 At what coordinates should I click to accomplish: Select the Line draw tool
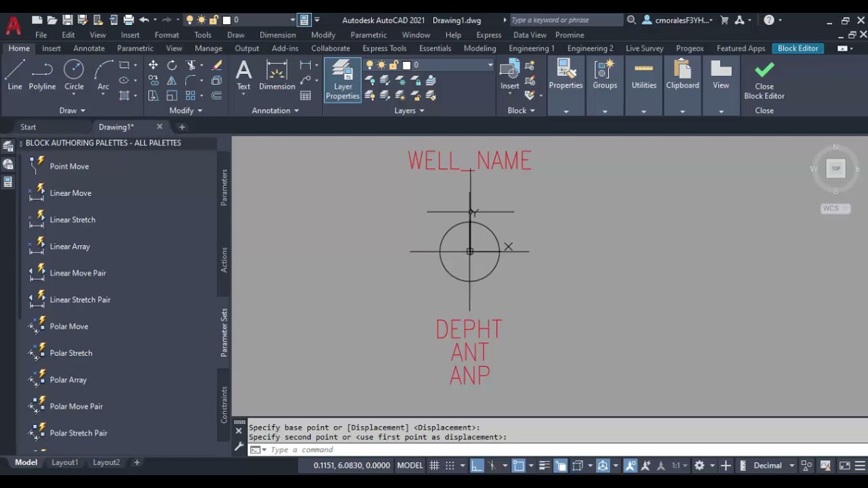(x=15, y=75)
